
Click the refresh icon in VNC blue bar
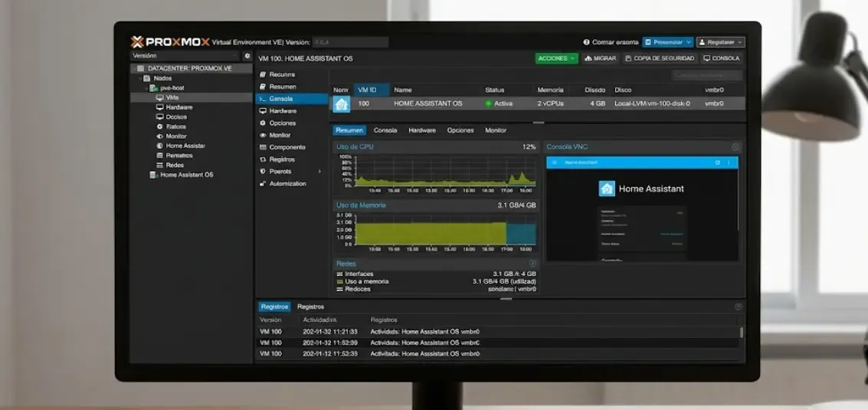(717, 162)
